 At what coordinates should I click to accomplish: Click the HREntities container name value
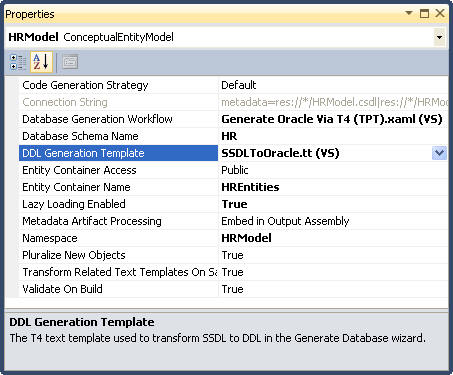pos(250,187)
